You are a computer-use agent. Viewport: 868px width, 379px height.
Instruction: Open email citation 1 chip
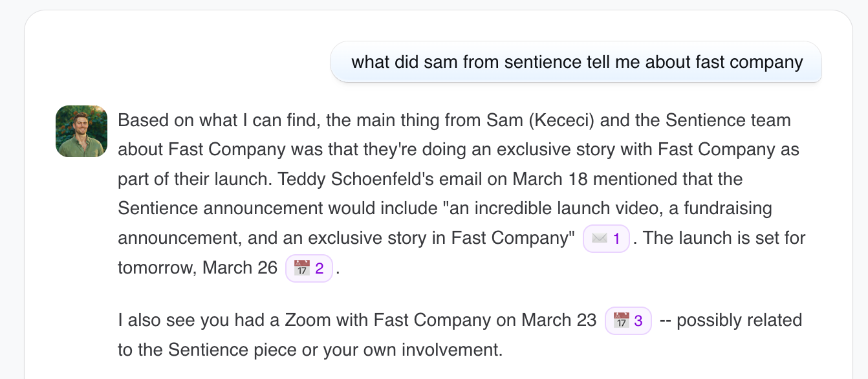click(x=606, y=239)
